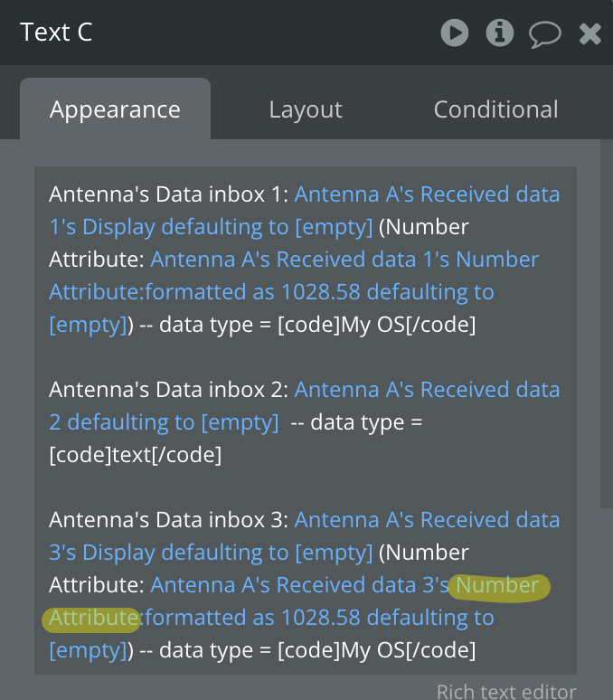This screenshot has height=700, width=613.
Task: Open the Rich text editor link
Action: 505,691
